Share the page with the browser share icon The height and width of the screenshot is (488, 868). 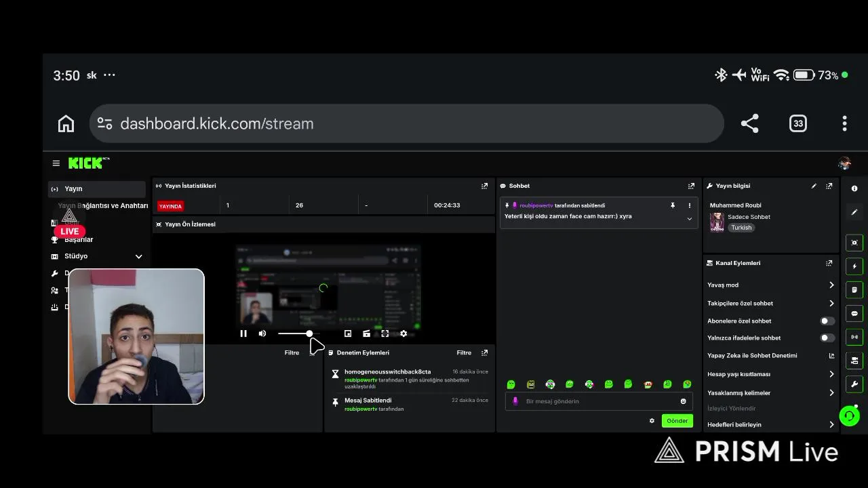coord(749,123)
